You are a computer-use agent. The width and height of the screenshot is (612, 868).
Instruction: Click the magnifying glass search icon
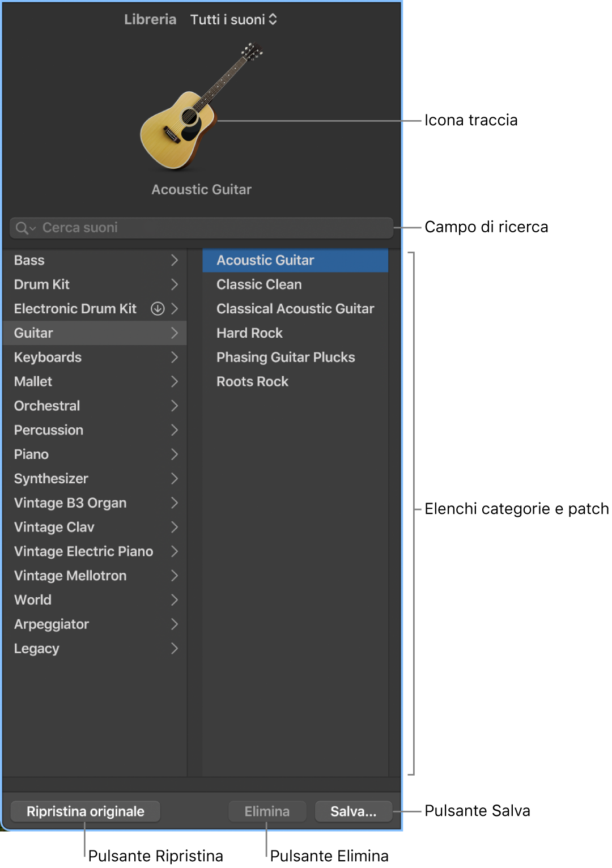[x=22, y=228]
